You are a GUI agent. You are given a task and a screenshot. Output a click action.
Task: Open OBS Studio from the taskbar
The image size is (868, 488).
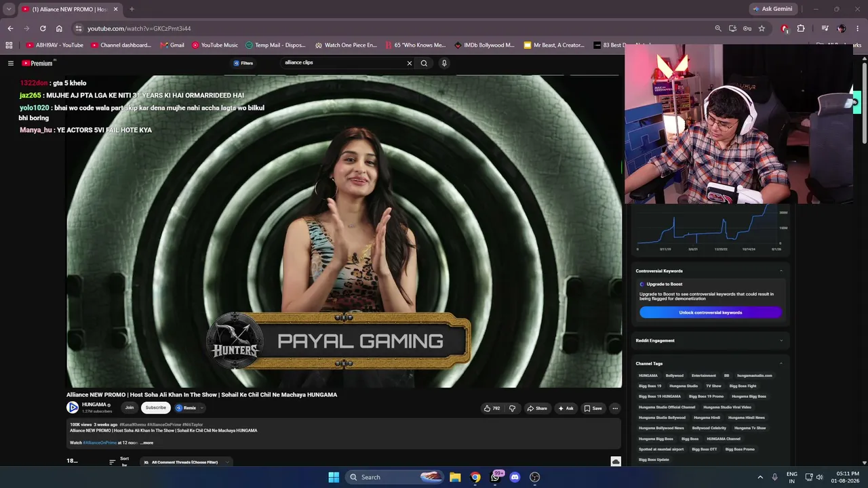click(534, 477)
